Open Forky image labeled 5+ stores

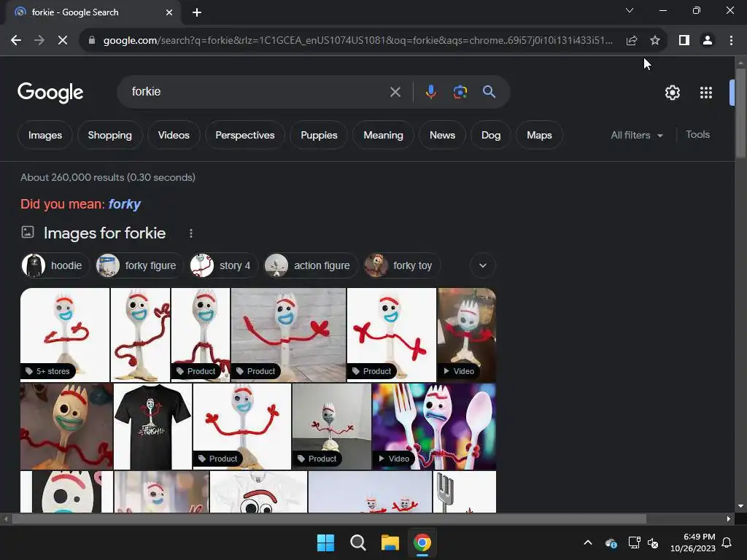[65, 335]
